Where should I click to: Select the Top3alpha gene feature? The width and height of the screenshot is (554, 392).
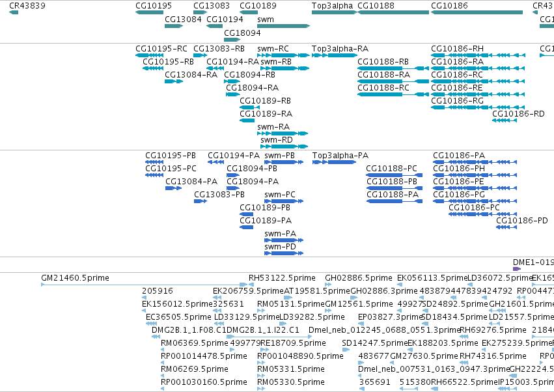334,12
